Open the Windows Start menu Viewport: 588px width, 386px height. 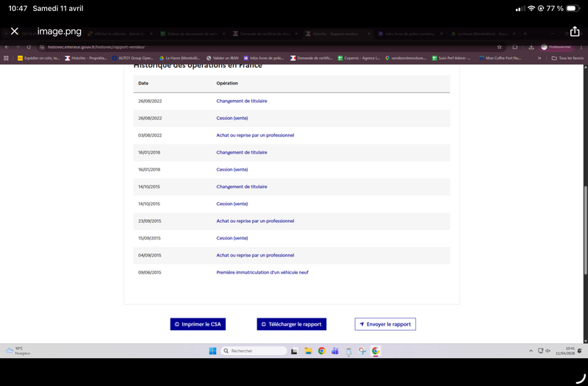coord(212,351)
